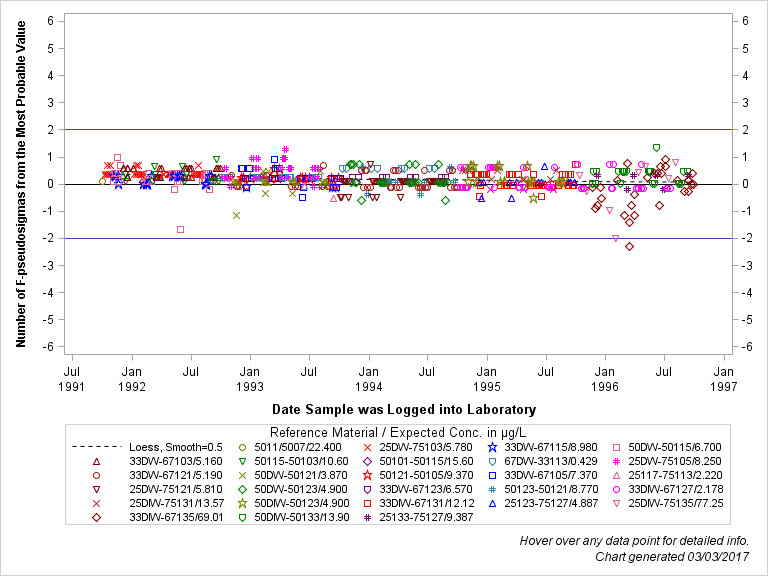Viewport: 768px width, 576px height.
Task: Click the Jul 1991 x-axis label
Action: tap(72, 379)
